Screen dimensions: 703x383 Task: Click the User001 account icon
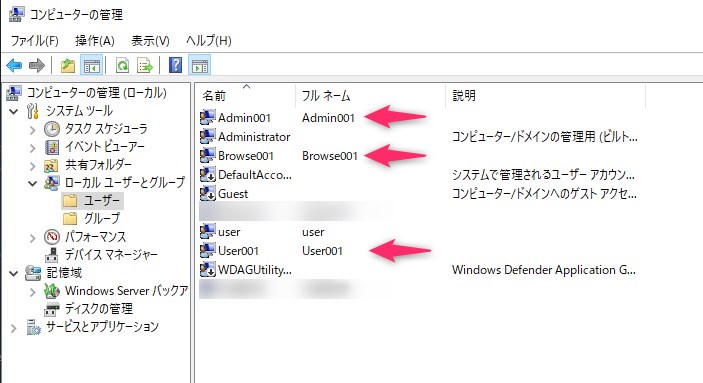coord(207,250)
